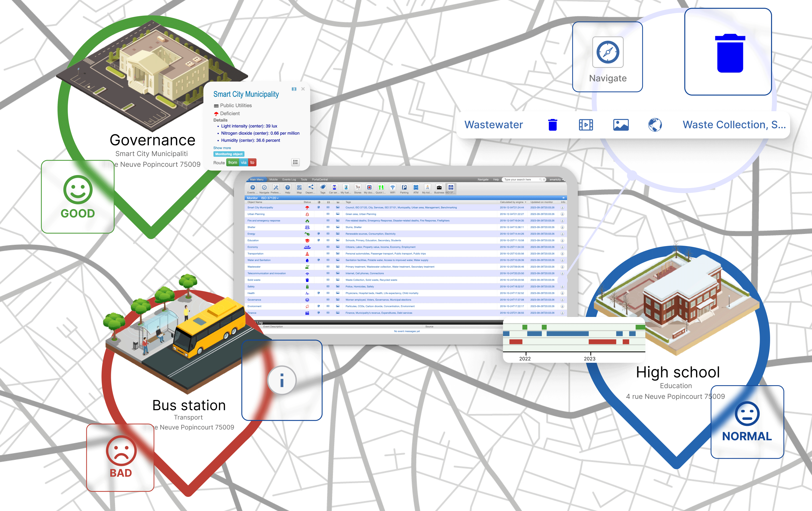
Task: Click the video icon in Wastewater bar
Action: pyautogui.click(x=586, y=125)
